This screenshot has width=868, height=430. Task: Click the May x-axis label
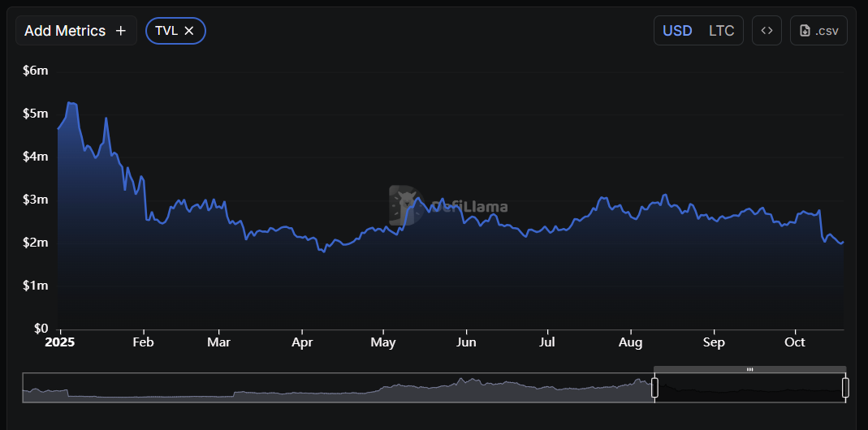tap(383, 342)
